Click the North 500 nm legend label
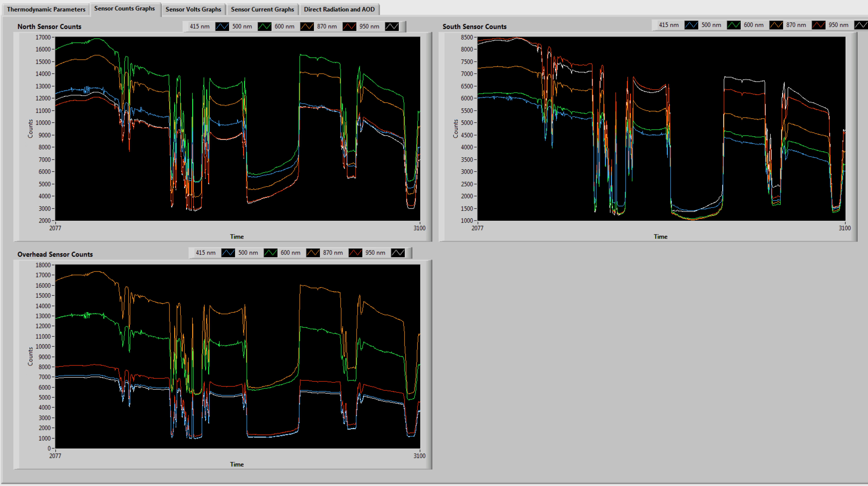Screen dimensions: 868x486 point(242,26)
